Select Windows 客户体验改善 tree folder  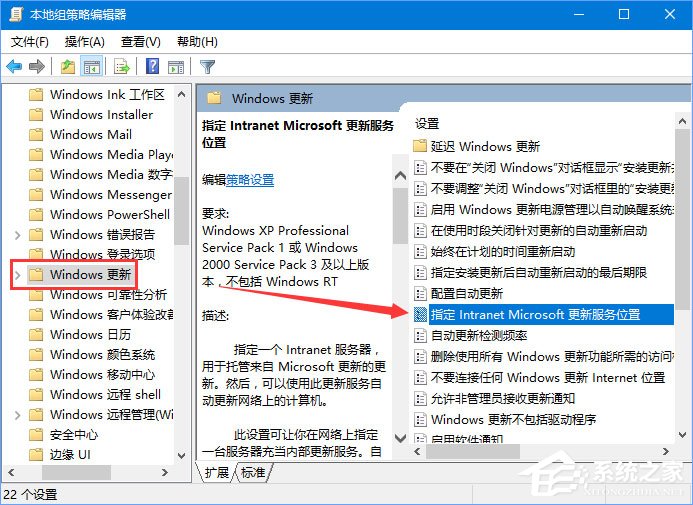111,315
